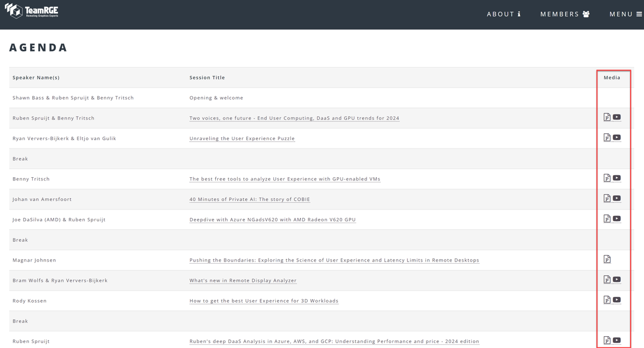
Task: Select 'Joe DaSilva (AMD) & Ruben Spruijt' cell
Action: click(x=59, y=220)
